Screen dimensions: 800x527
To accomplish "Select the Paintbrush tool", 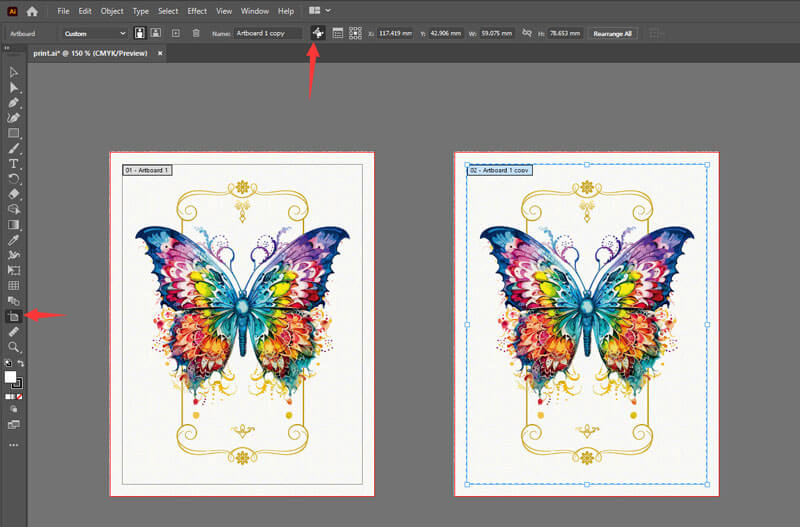I will [14, 148].
